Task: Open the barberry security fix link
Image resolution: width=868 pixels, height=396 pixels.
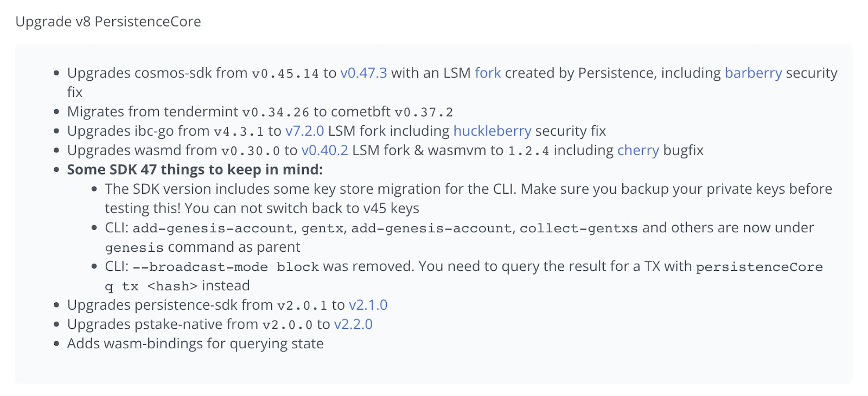Action: [x=754, y=73]
